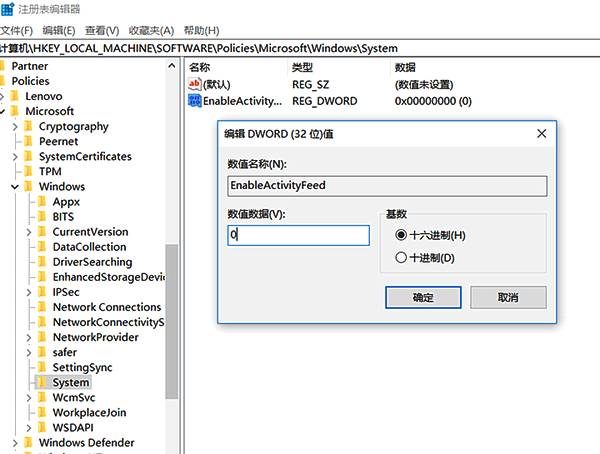This screenshot has height=454, width=600.
Task: Click the NetworkProvider folder icon
Action: tap(42, 337)
